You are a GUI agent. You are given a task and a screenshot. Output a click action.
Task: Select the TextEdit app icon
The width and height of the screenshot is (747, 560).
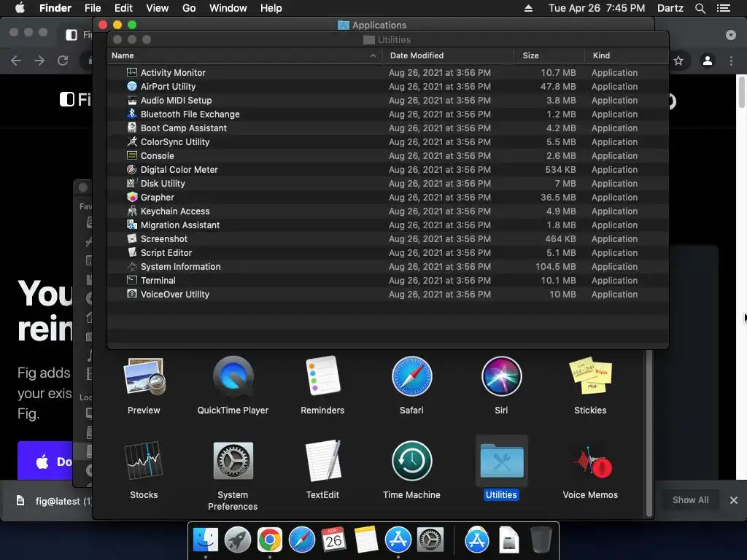323,461
